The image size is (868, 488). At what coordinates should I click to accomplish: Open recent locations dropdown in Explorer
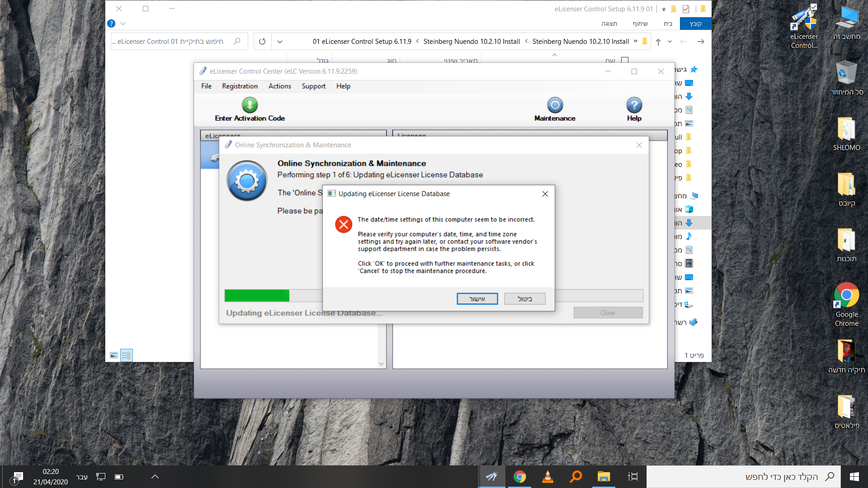(x=670, y=42)
